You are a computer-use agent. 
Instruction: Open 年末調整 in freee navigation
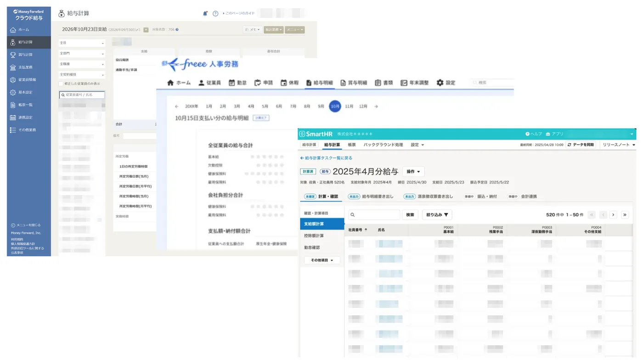(x=414, y=83)
